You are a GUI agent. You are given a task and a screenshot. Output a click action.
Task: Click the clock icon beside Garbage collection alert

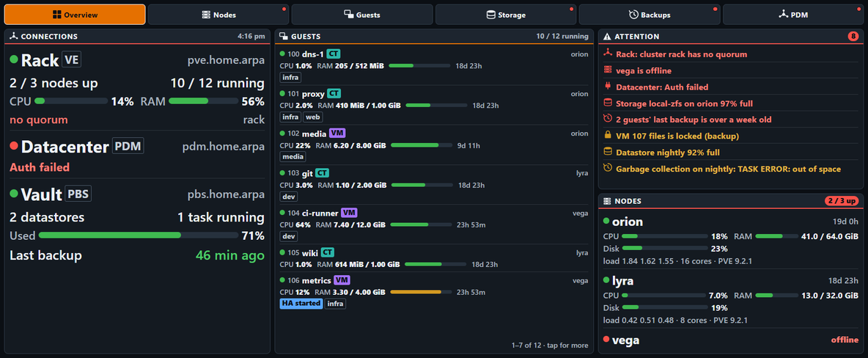(x=607, y=169)
